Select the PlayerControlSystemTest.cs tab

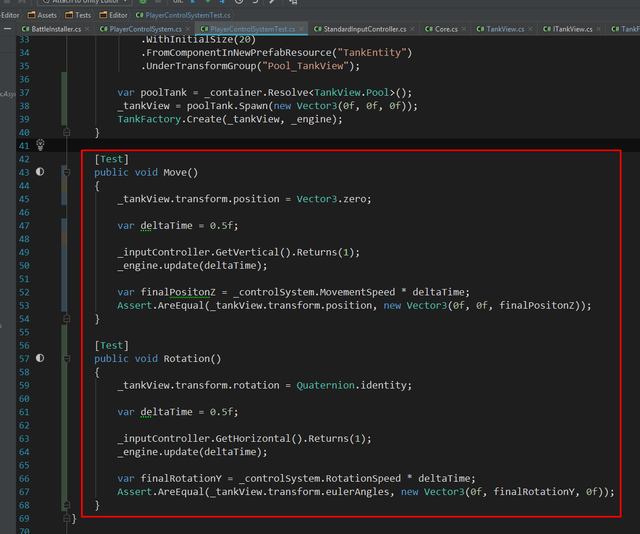tap(253, 29)
